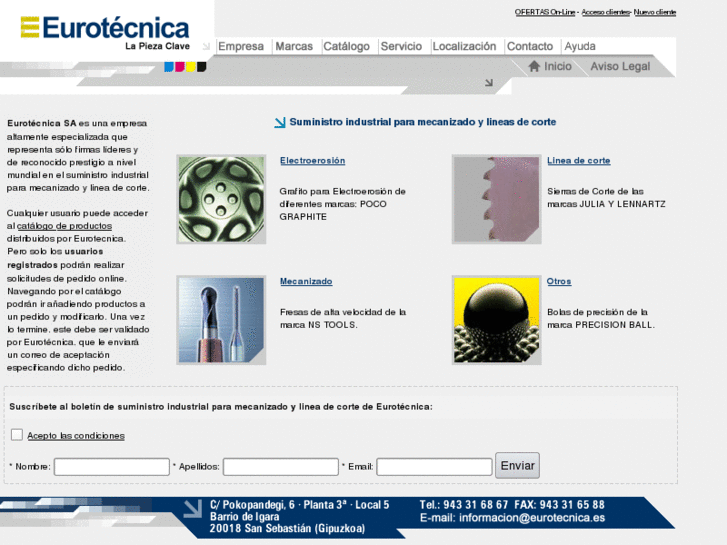
Task: Open the Mecanizado category link
Action: [x=306, y=281]
